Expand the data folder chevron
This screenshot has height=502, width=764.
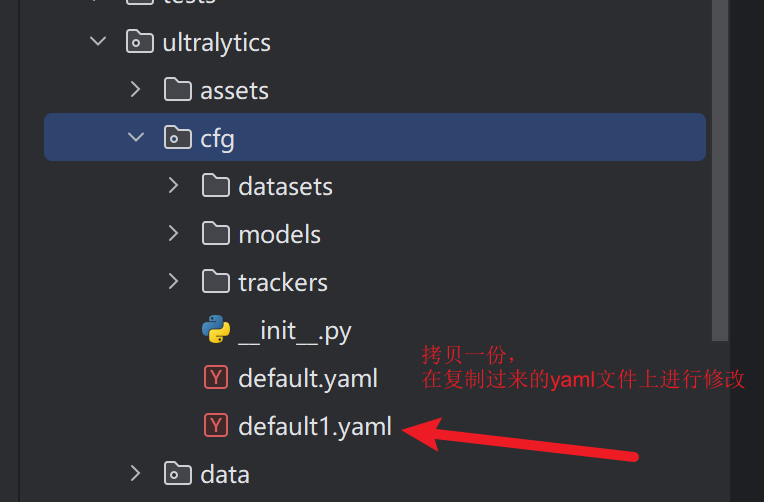(x=135, y=473)
